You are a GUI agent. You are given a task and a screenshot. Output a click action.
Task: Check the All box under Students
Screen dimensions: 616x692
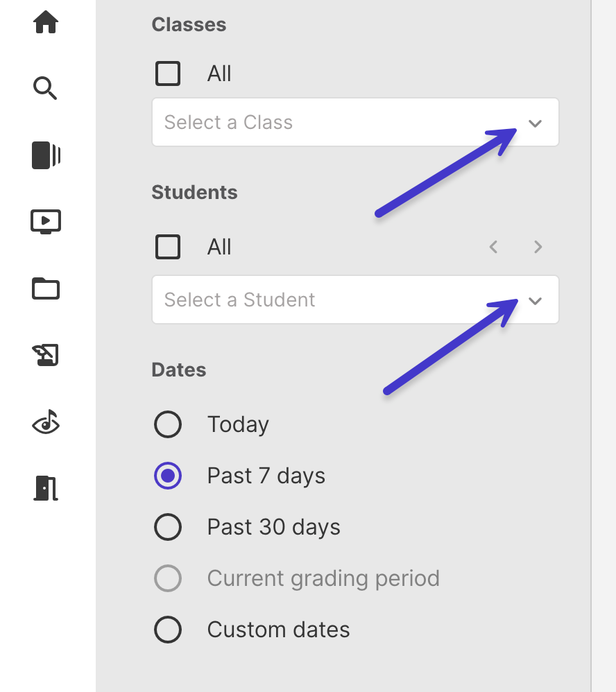tap(168, 247)
